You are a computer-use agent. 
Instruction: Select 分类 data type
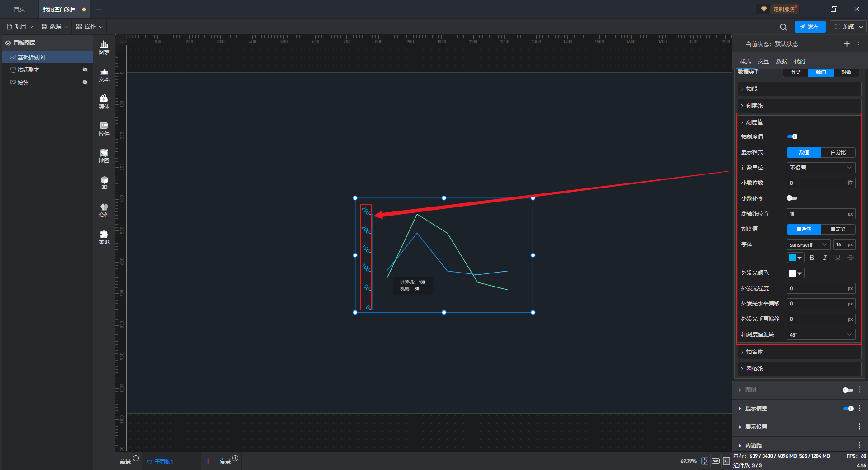pyautogui.click(x=796, y=72)
